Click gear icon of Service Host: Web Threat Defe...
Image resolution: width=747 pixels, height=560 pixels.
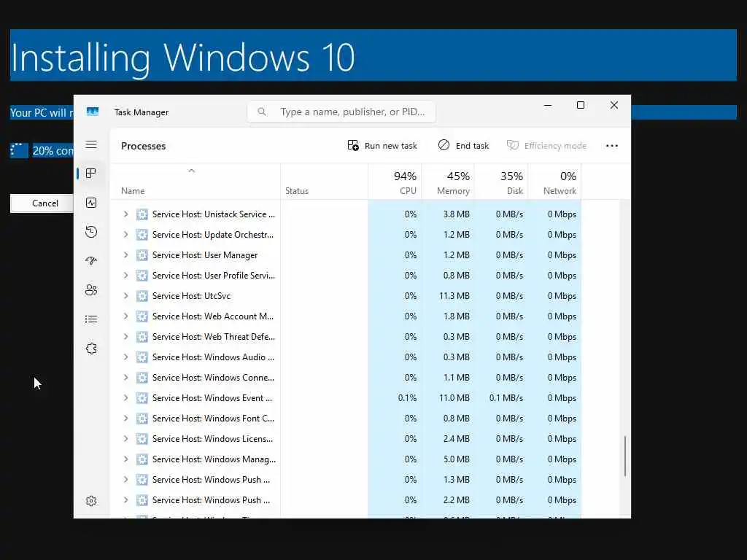[x=142, y=337]
